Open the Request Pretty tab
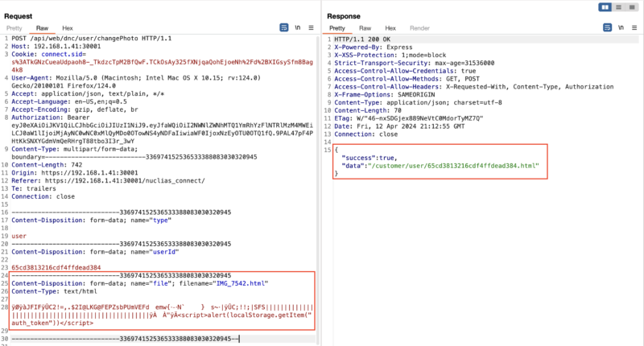The height and width of the screenshot is (346, 644). 16,27
